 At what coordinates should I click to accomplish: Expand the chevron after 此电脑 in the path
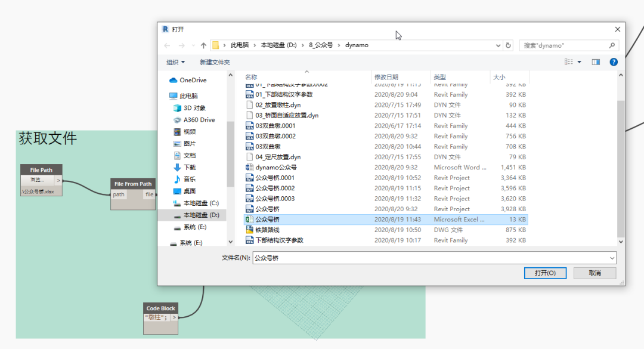tap(255, 45)
